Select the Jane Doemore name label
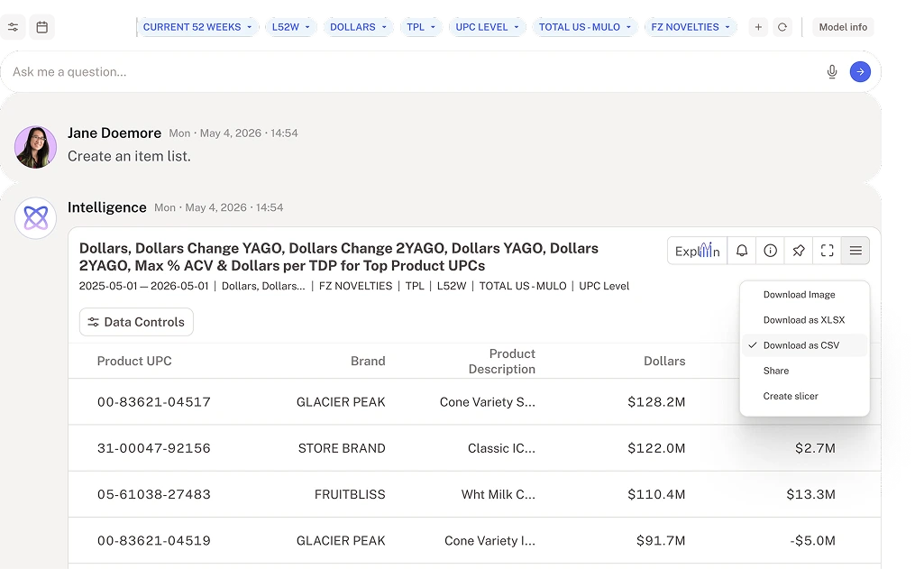This screenshot has height=569, width=924. [114, 133]
